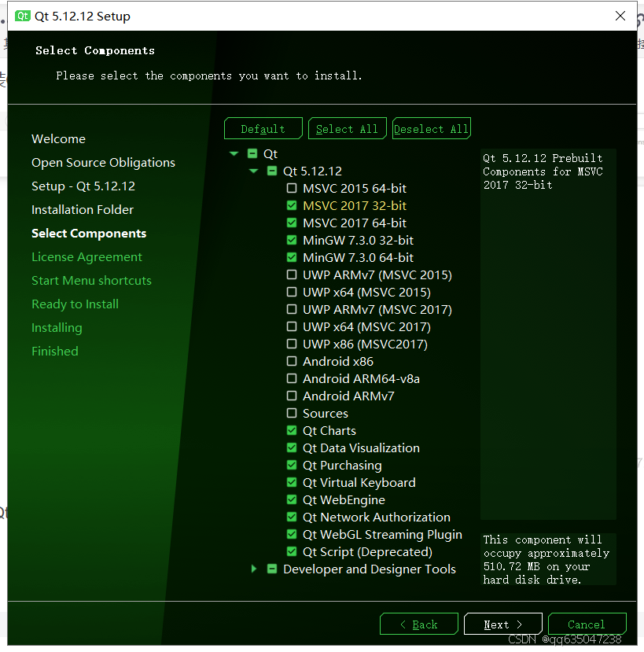Click the Welcome step in sidebar
This screenshot has height=652, width=644.
[59, 139]
